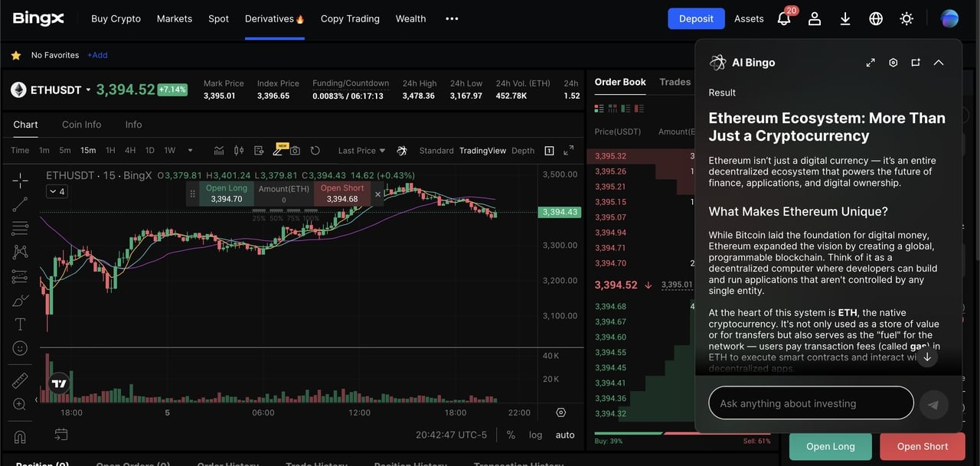Expand the Last Price dropdown
The width and height of the screenshot is (980, 466).
361,151
